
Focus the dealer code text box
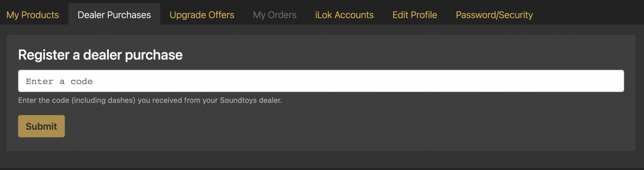coord(321,81)
